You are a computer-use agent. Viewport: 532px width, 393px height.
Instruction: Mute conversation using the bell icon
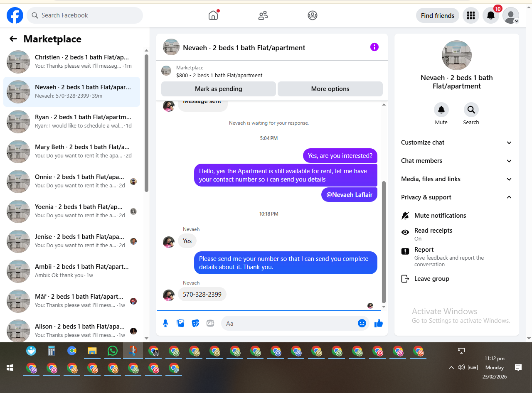tap(441, 110)
